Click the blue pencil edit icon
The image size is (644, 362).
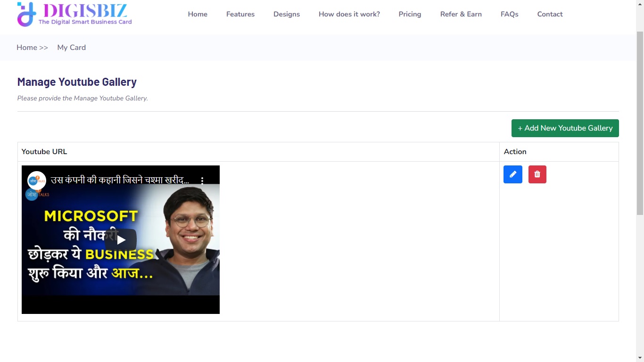point(512,174)
